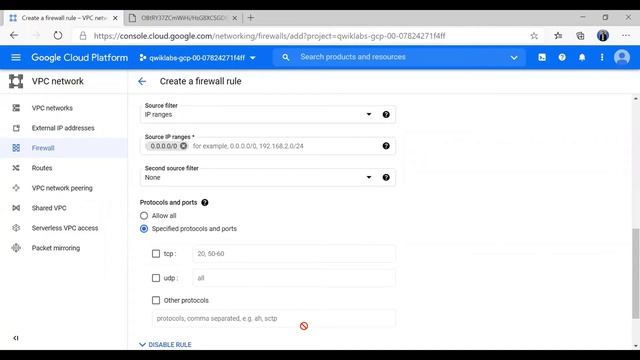Viewport: 640px width, 360px height.
Task: Open Cloud Shell from top bar
Action: pos(542,58)
